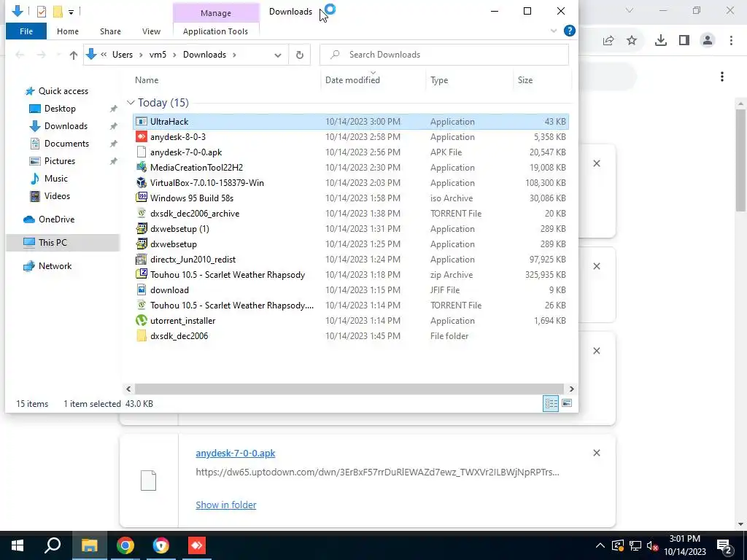Click in Search Downloads box
Viewport: 747px width, 560px height.
click(444, 55)
